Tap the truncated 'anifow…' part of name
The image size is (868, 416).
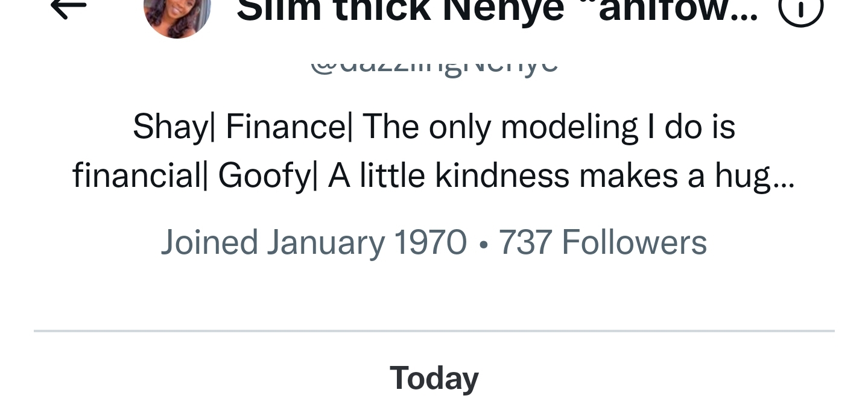tap(677, 11)
